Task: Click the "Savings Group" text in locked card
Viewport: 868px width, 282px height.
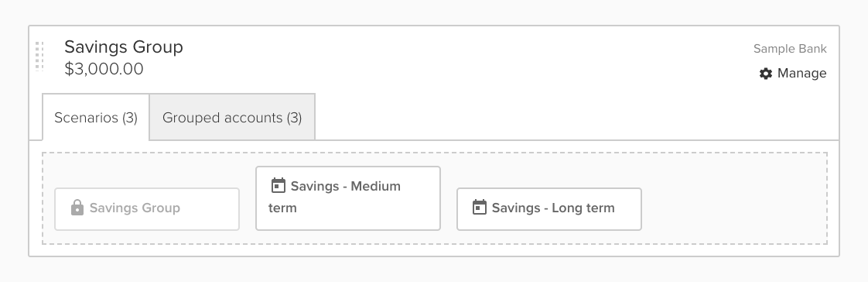Action: point(135,208)
